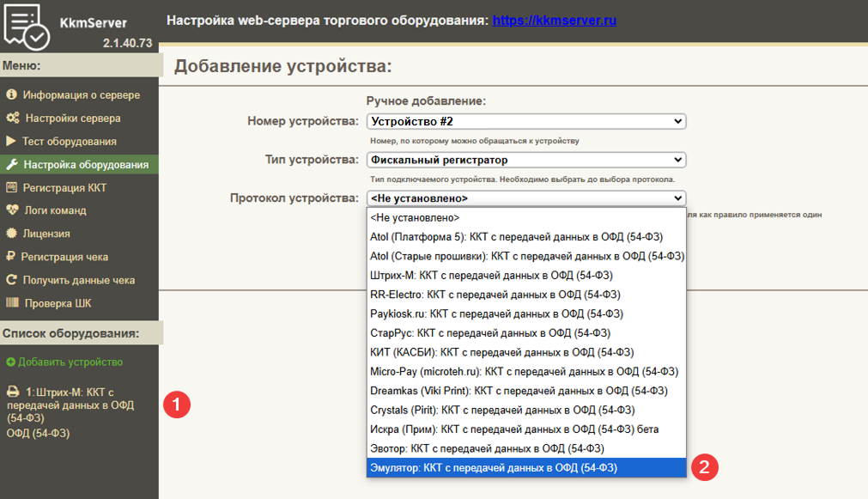The image size is (868, 499).
Task: Choose Paykiosk.ru protocol option
Action: click(x=526, y=314)
